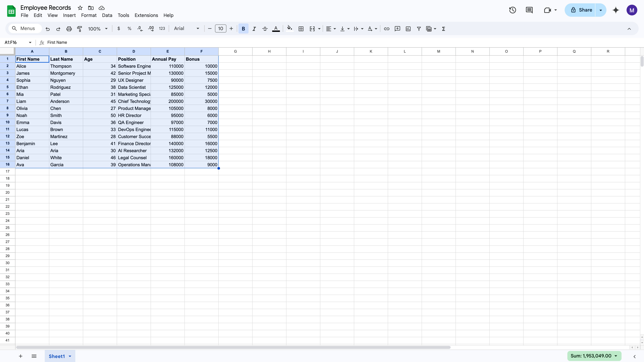Print the spreadsheet using the printer icon
Image resolution: width=644 pixels, height=362 pixels.
pos(69,29)
